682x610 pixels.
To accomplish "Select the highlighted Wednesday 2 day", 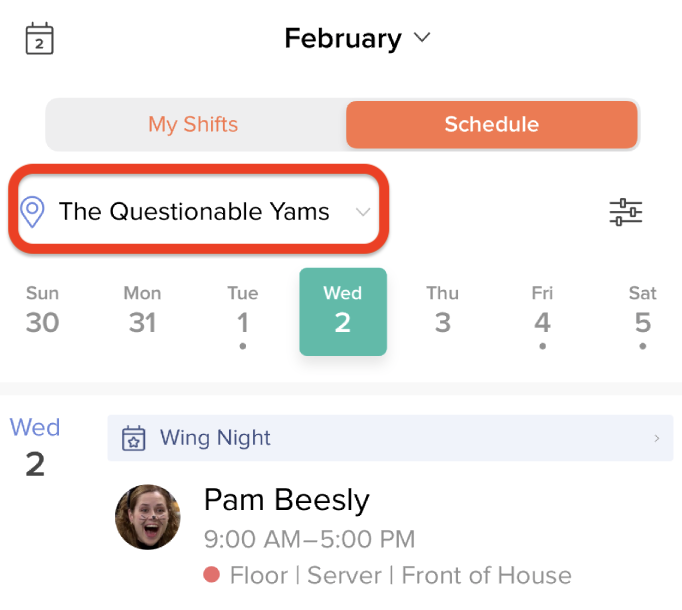I will click(343, 312).
